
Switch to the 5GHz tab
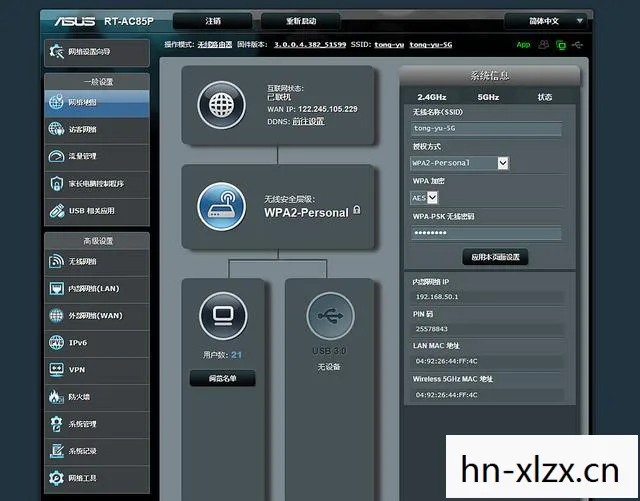(x=488, y=97)
